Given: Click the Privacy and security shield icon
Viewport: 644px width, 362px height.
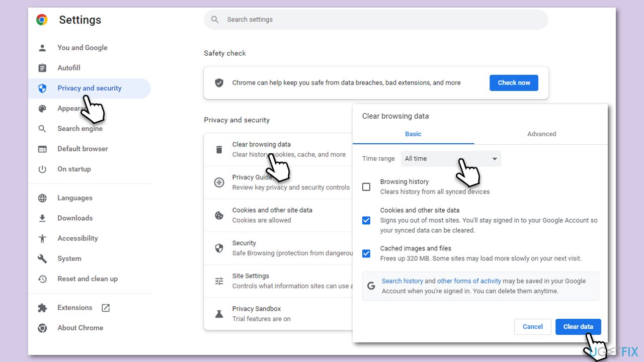Looking at the screenshot, I should click(x=42, y=88).
